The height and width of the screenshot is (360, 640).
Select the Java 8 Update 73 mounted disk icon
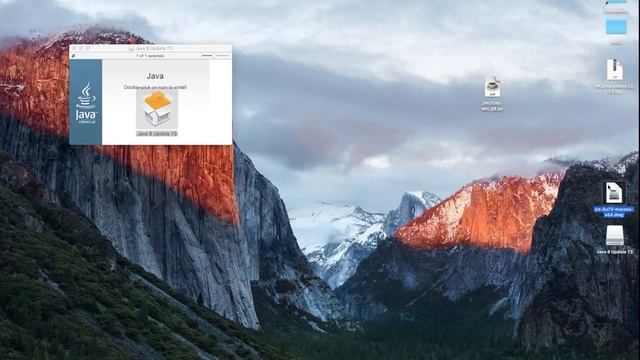[614, 236]
